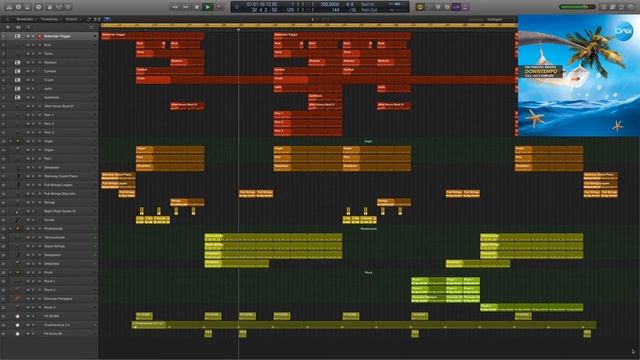Open the Note Pads panel
The height and width of the screenshot is (360, 640).
tap(613, 7)
